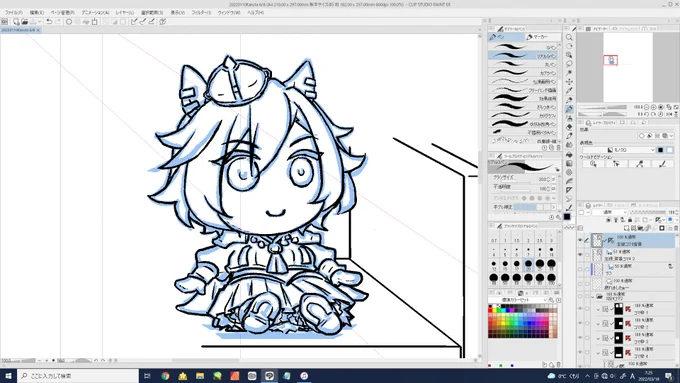
Task: Select the magnifier Zoom tool
Action: (569, 37)
